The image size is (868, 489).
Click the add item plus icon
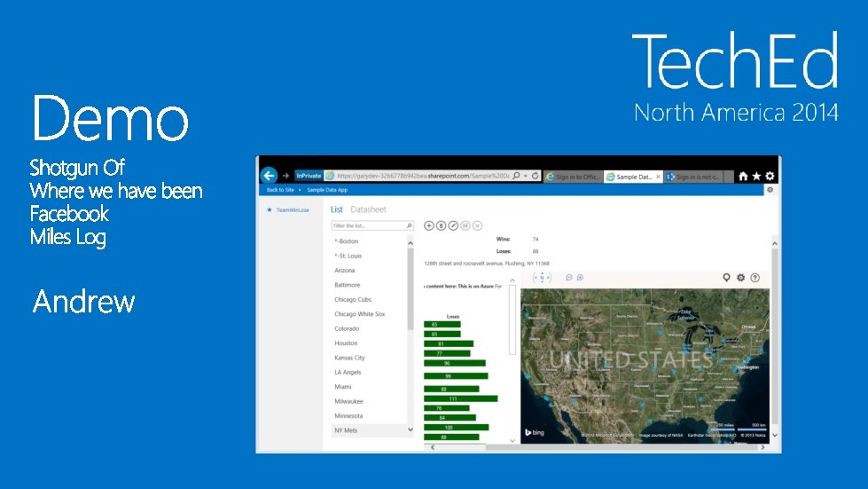tap(429, 225)
